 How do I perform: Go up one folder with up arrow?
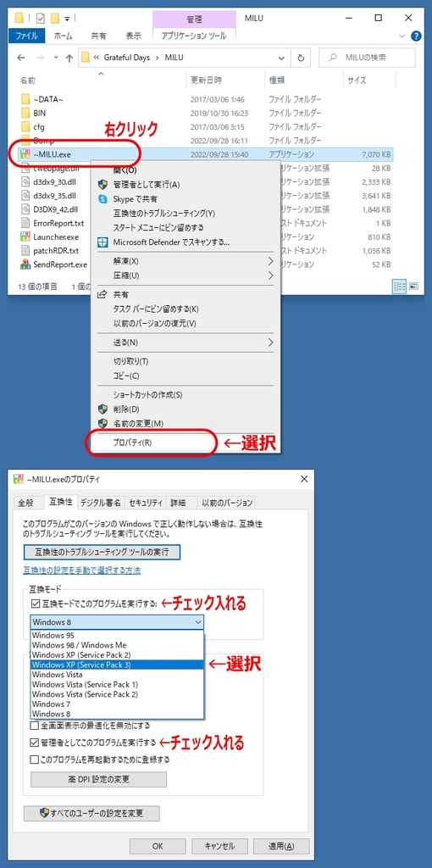tap(69, 58)
